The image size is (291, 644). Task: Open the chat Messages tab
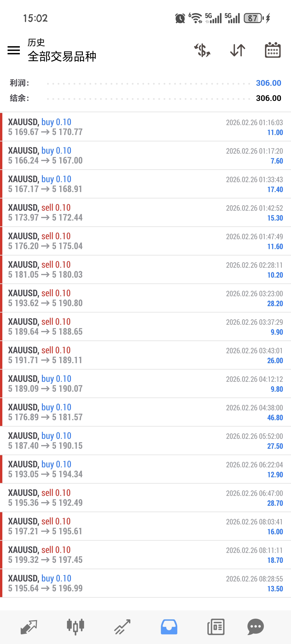pos(256,627)
